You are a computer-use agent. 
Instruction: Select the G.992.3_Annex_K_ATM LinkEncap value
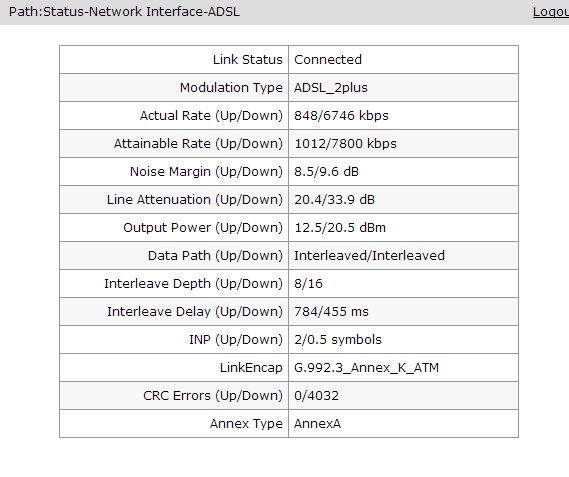pyautogui.click(x=366, y=367)
